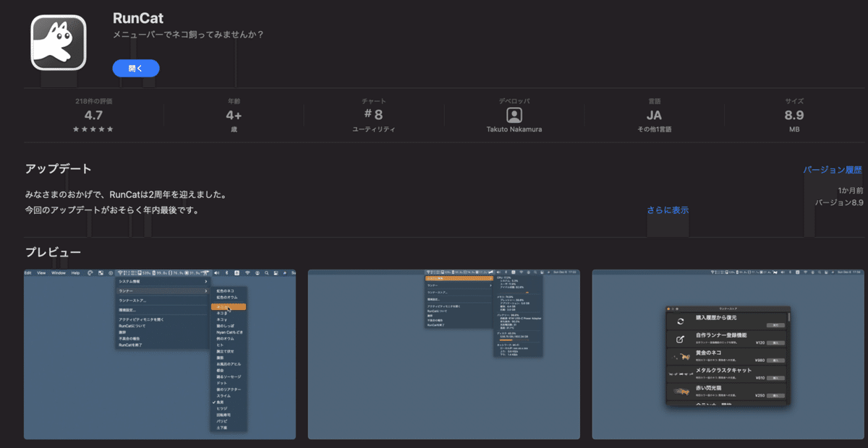The image size is (868, 448).
Task: Click the developer person icon
Action: 514,115
